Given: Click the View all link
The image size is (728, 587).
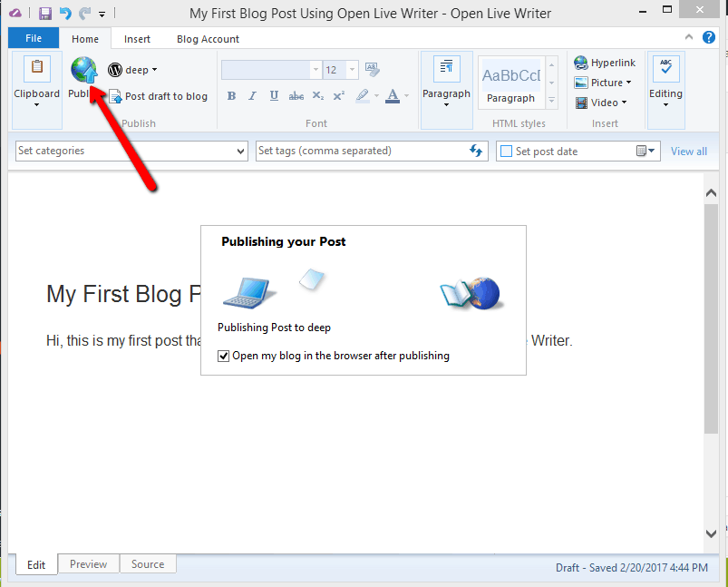Looking at the screenshot, I should pos(688,151).
